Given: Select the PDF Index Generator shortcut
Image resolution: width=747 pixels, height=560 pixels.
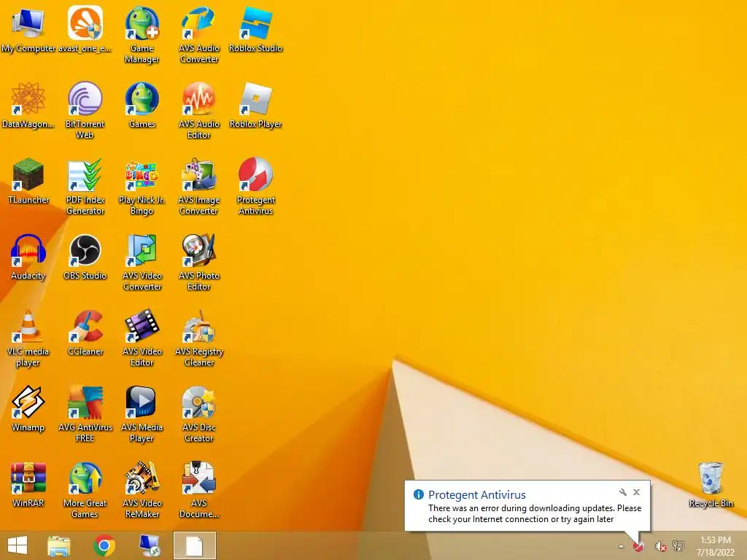Looking at the screenshot, I should point(85,187).
